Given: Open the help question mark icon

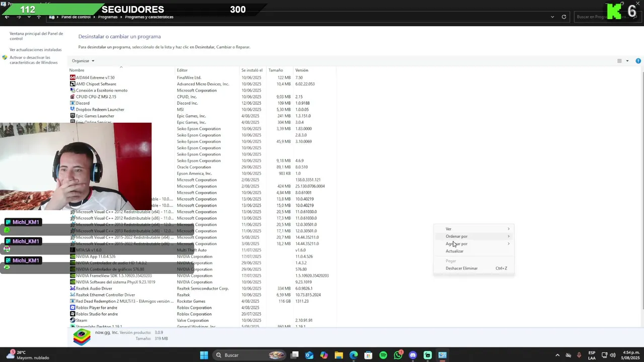Looking at the screenshot, I should tap(638, 61).
